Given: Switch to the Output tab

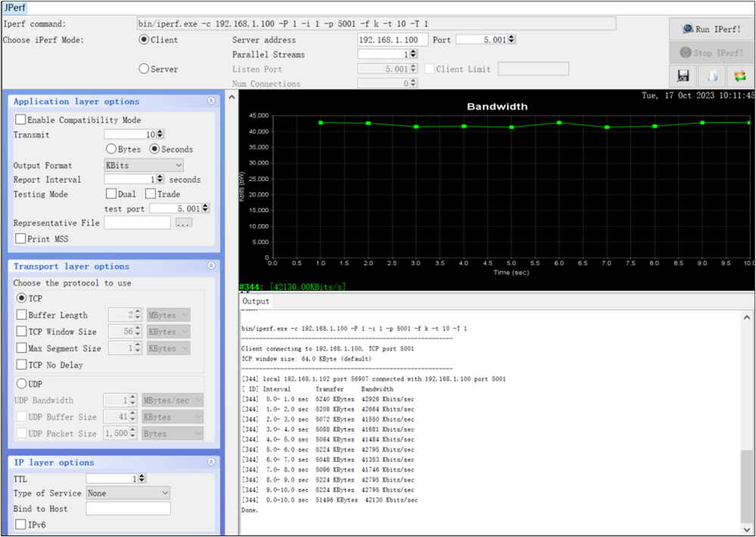Looking at the screenshot, I should coord(255,300).
